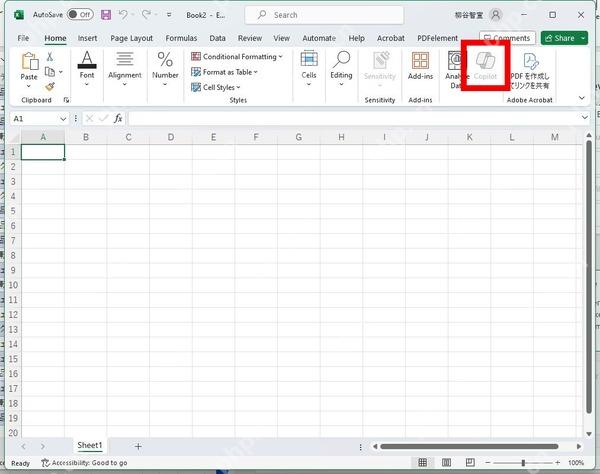
Task: Click the Comments button
Action: 507,38
